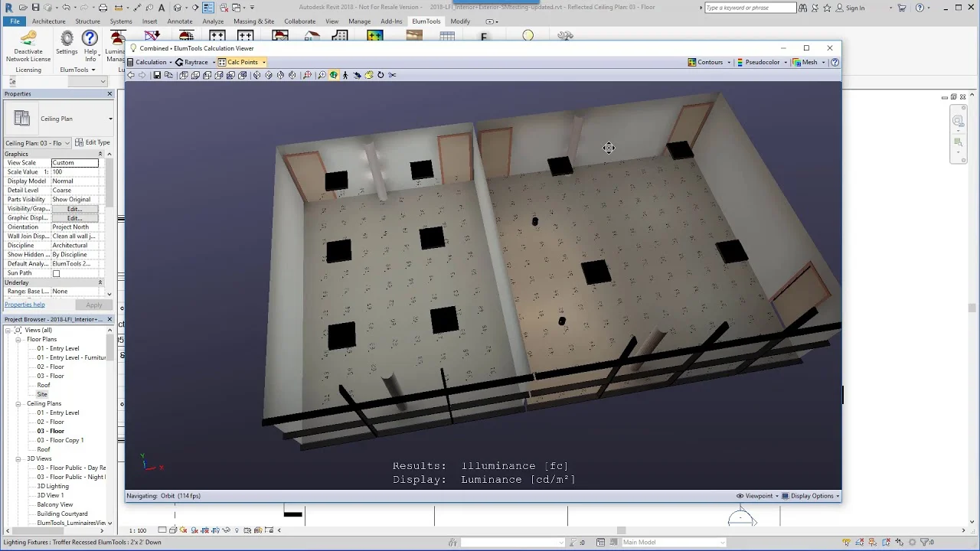This screenshot has height=551, width=980.
Task: Select the orbit globe navigation icon
Action: pyautogui.click(x=333, y=75)
